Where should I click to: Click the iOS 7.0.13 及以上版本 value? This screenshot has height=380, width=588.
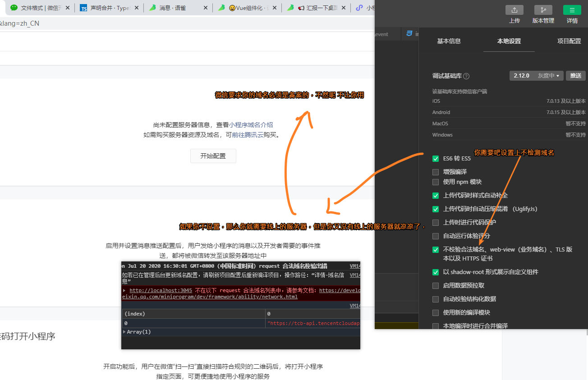pos(566,101)
